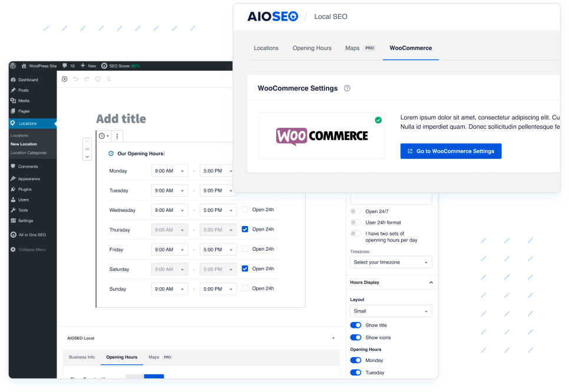Click the Appearance brush icon
The image size is (569, 392).
pos(14,178)
